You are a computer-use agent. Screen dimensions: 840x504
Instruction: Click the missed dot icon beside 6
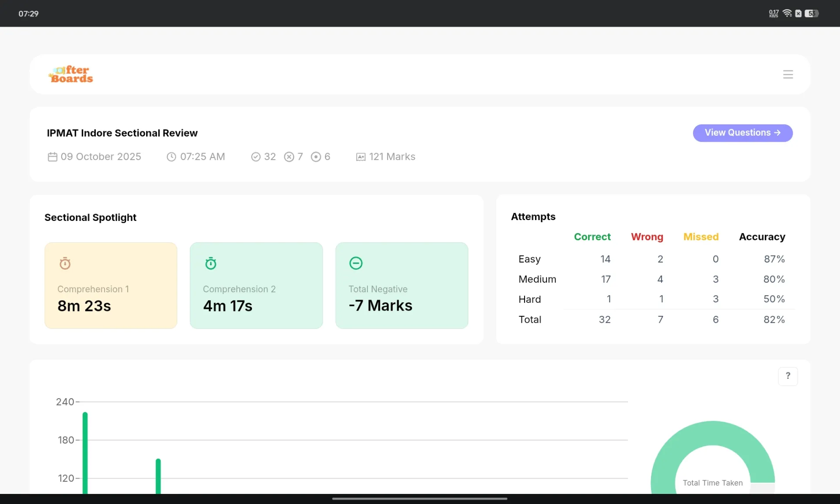pos(316,157)
